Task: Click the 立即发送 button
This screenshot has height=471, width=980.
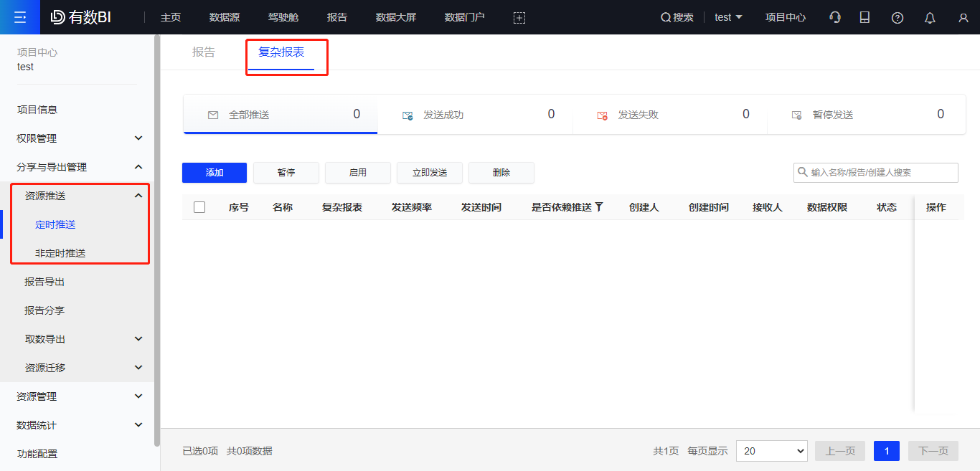Action: (x=429, y=172)
